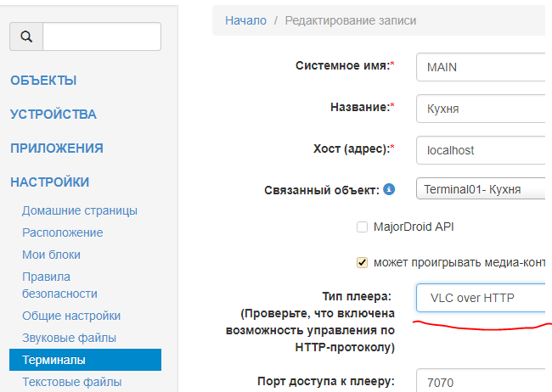Collapse the НАСТРОЙКИ menu section
Screen dimensions: 552x392
pos(49,182)
